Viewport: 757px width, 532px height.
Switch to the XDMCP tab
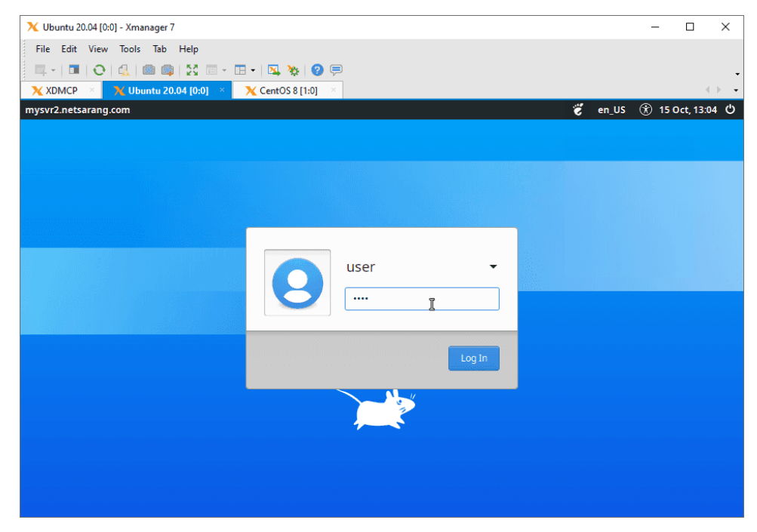tap(61, 91)
